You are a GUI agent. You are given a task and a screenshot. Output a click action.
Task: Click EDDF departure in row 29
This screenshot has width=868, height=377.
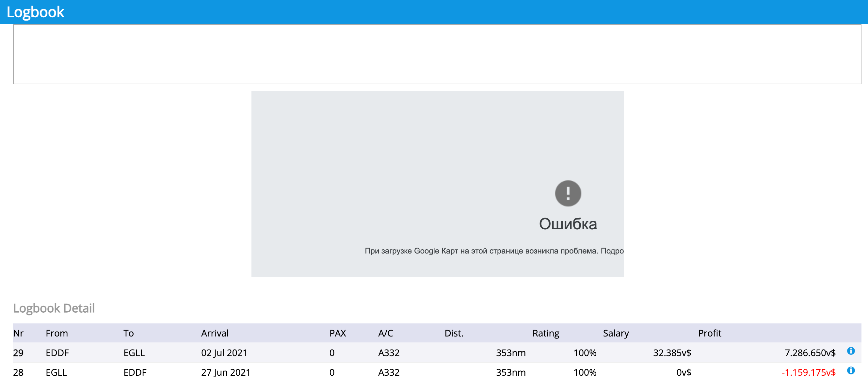[57, 353]
